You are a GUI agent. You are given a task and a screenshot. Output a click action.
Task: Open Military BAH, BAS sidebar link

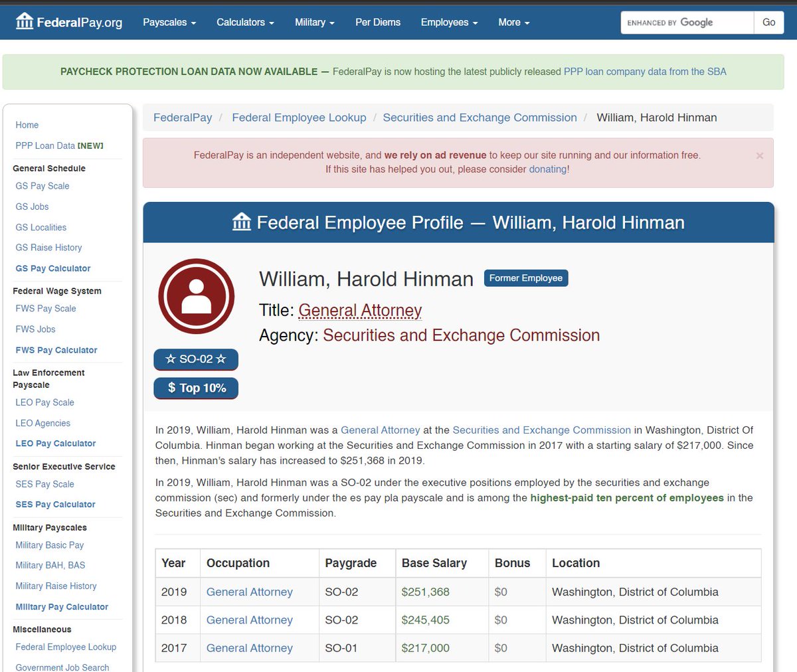50,565
